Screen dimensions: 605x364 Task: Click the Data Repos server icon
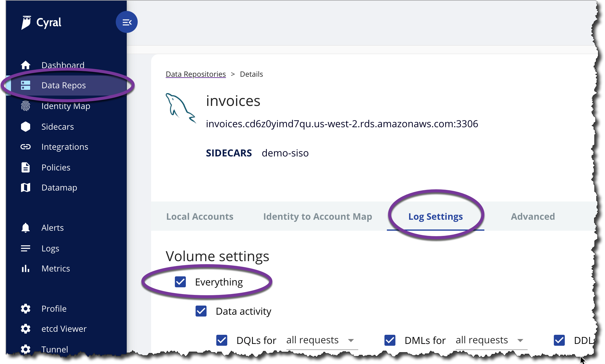click(26, 85)
